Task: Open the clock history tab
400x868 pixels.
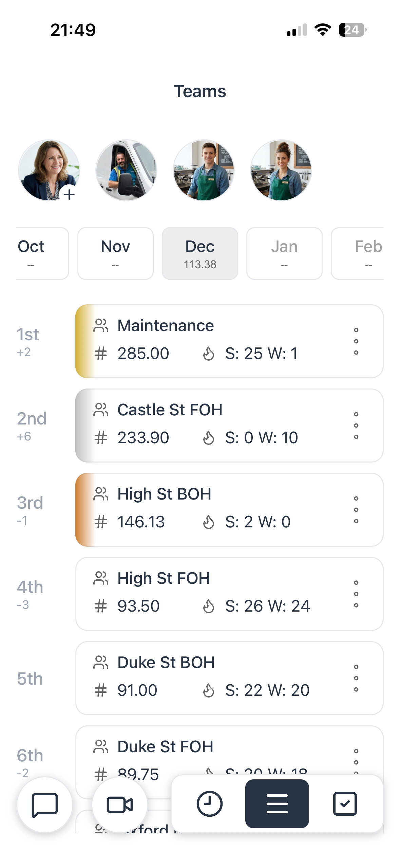Action: pos(209,803)
